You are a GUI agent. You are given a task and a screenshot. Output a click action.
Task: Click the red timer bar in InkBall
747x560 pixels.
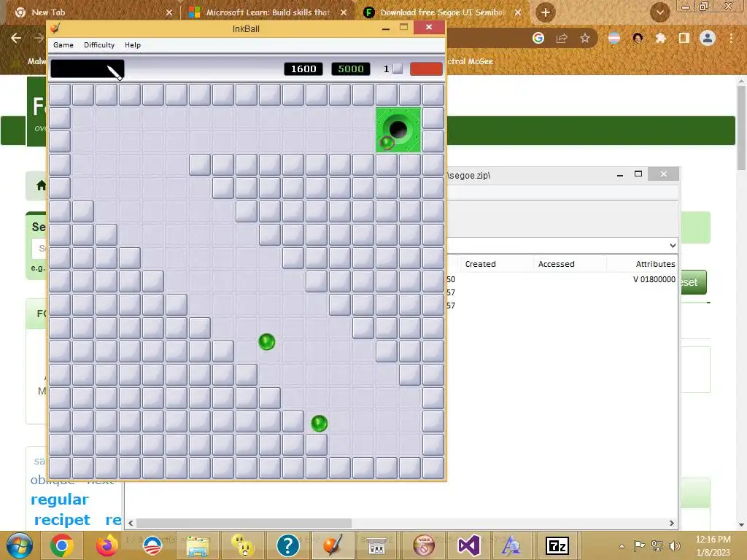tap(426, 69)
